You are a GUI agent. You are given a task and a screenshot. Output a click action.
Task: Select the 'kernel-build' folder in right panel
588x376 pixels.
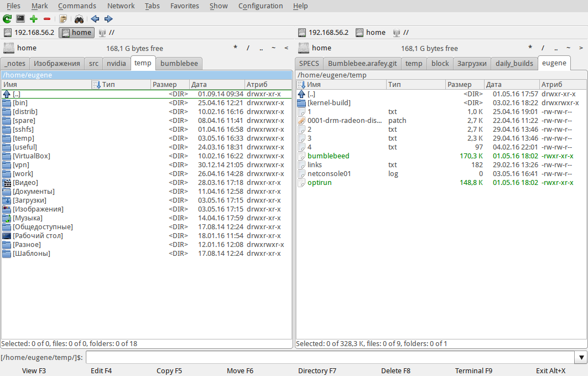coord(329,103)
